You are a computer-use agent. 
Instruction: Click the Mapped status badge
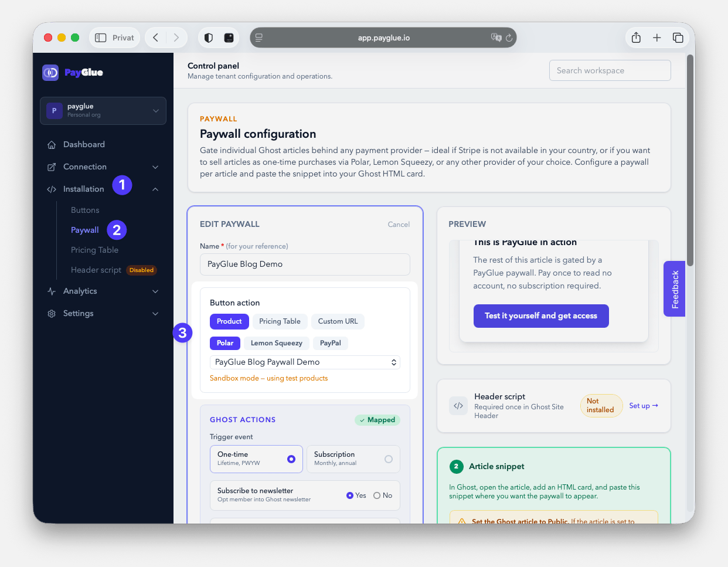[377, 420]
